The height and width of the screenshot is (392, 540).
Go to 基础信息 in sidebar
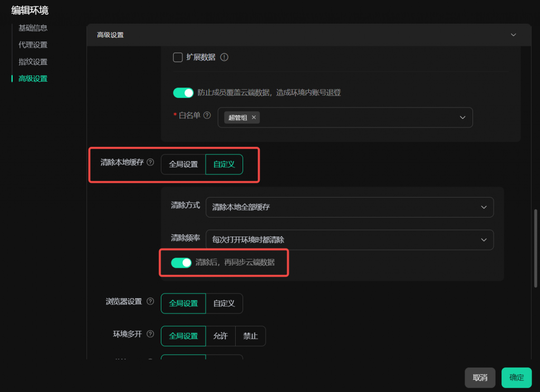click(33, 28)
